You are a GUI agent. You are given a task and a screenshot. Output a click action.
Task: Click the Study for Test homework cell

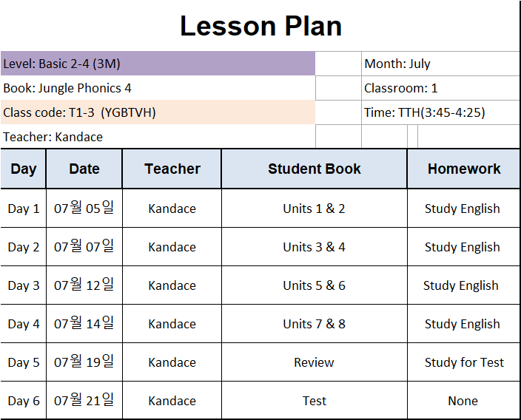[x=464, y=362]
